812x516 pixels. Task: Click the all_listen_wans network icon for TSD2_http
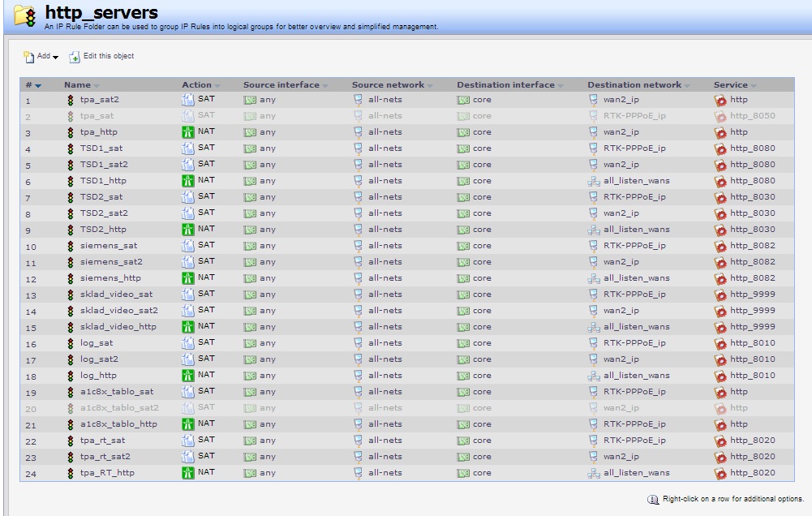click(x=594, y=230)
